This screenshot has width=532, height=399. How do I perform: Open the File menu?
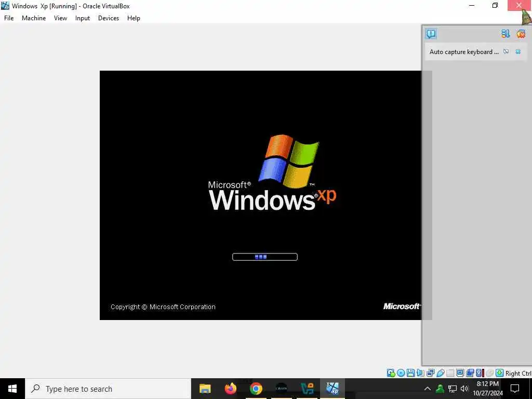pyautogui.click(x=9, y=18)
